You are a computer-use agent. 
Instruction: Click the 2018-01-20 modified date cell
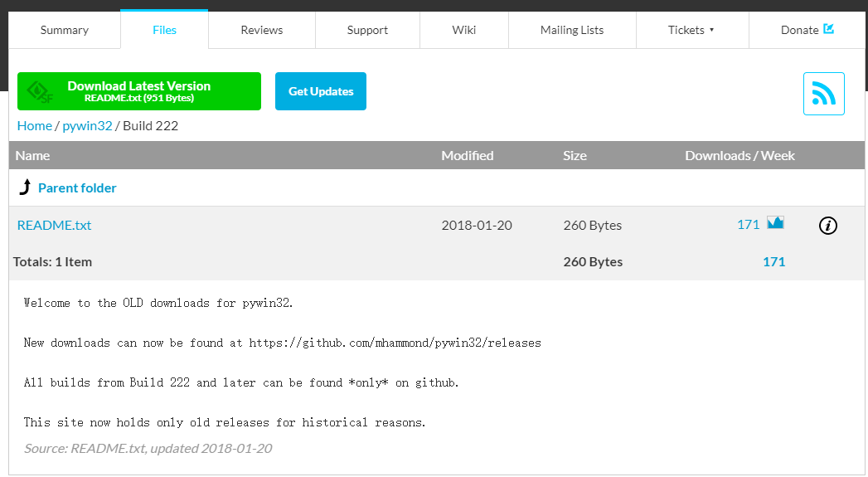477,225
